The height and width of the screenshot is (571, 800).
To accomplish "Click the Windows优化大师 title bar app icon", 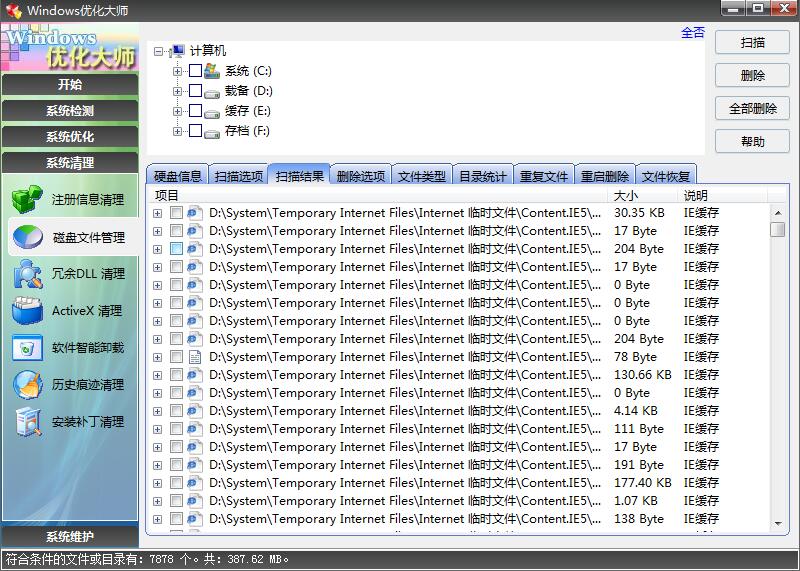I will coord(14,10).
